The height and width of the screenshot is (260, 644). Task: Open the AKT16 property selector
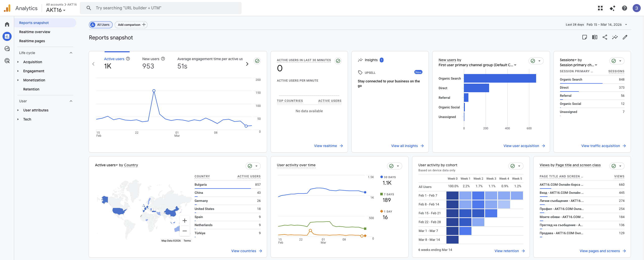click(56, 10)
